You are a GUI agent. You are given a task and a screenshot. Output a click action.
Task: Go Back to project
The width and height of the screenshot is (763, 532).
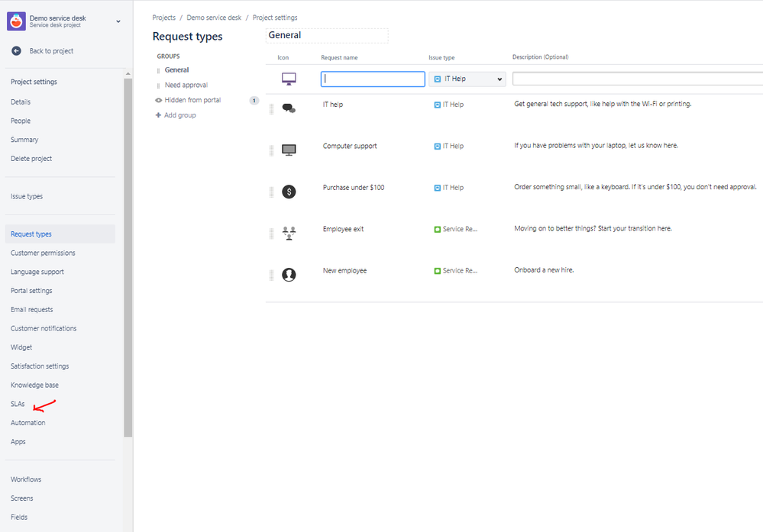(x=51, y=51)
